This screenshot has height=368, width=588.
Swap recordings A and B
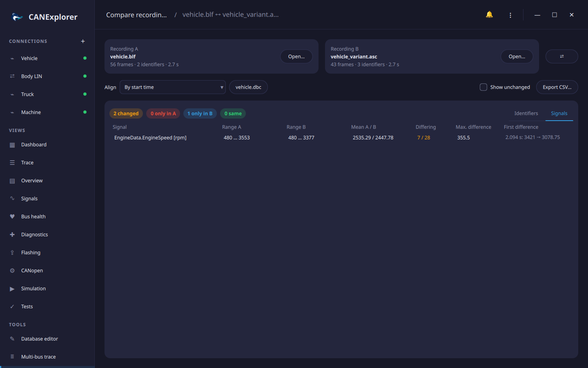coord(562,56)
